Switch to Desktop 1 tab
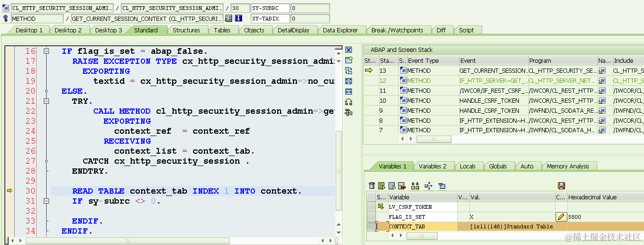644x245 pixels. point(29,30)
